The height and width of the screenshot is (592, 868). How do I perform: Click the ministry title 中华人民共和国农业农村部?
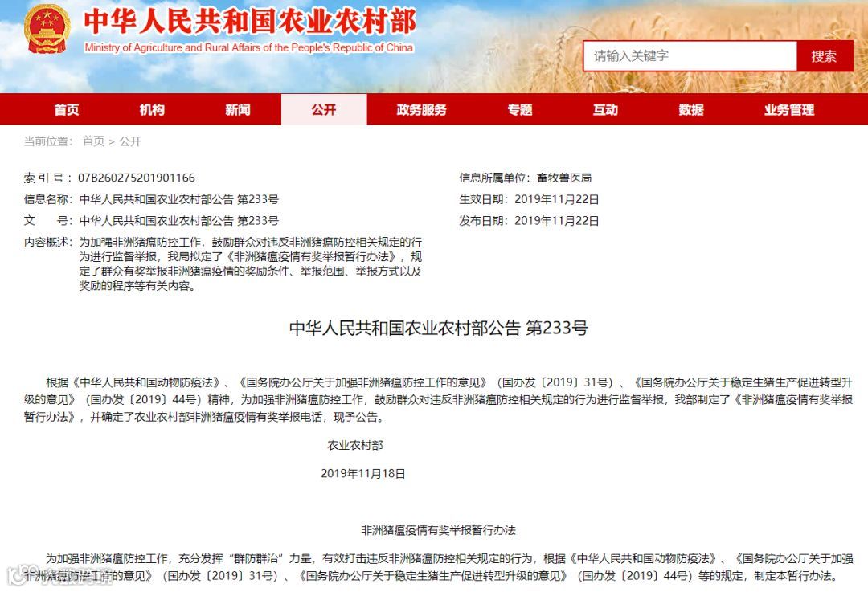(x=250, y=22)
